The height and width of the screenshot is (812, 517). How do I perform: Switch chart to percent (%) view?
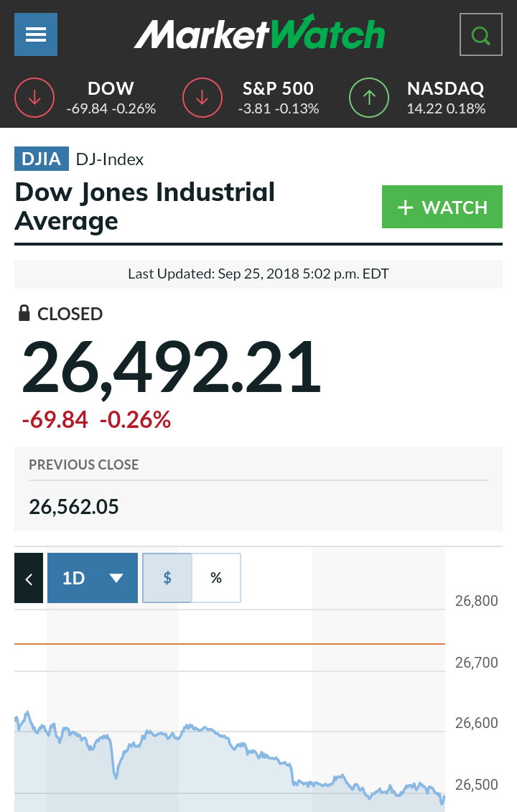216,578
